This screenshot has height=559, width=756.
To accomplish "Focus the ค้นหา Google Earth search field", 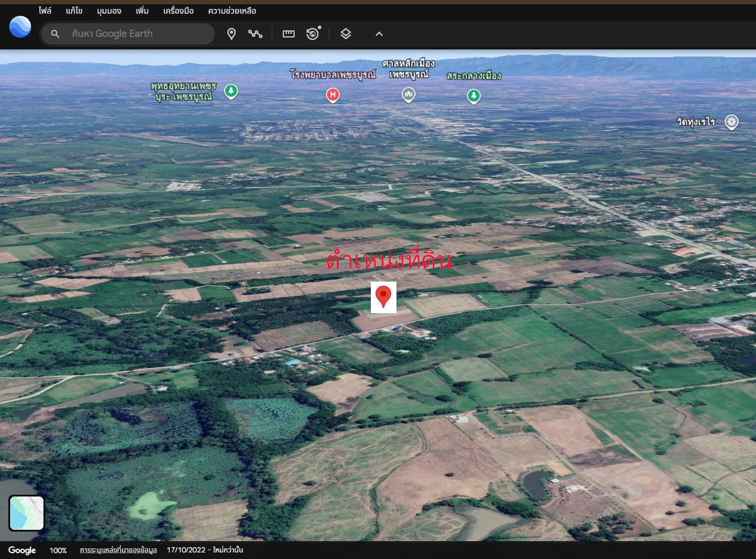I will click(127, 34).
